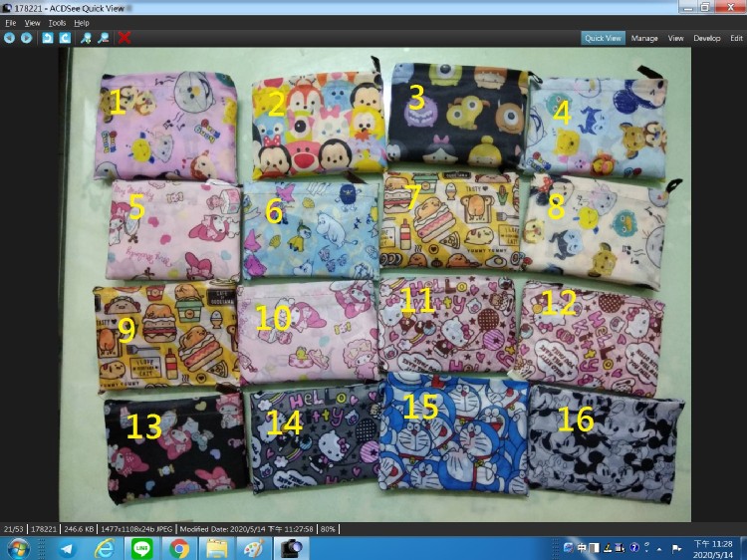
Task: Switch to Edit mode
Action: click(736, 38)
